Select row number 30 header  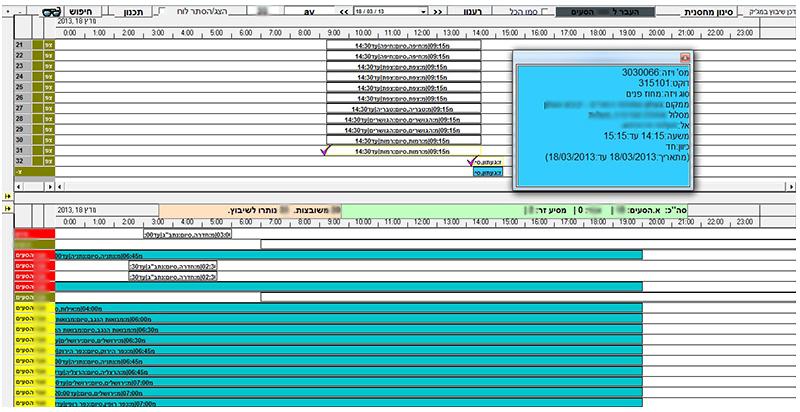pos(23,140)
